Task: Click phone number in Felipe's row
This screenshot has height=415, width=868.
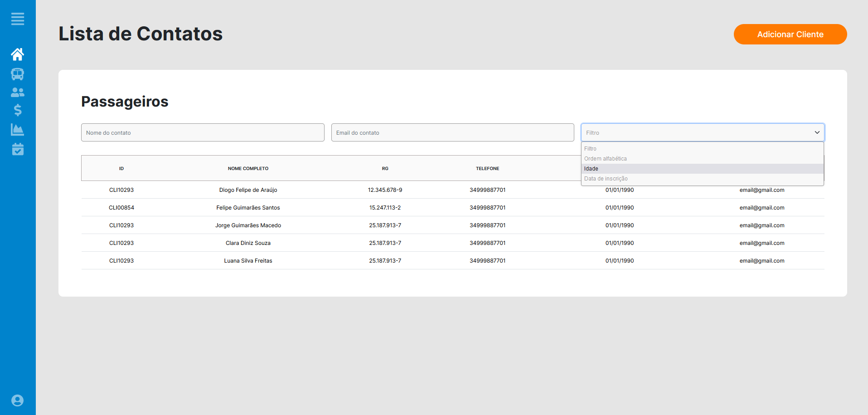Action: click(x=487, y=208)
